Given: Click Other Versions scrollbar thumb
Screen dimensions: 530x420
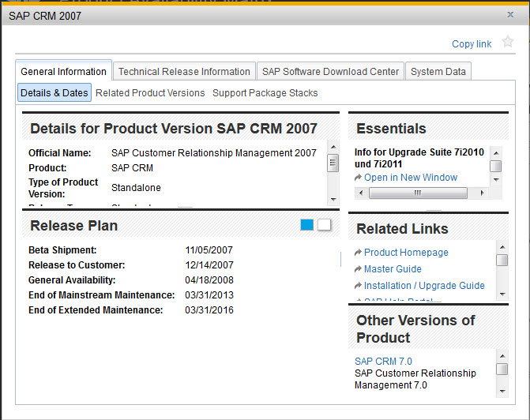Looking at the screenshot, I should point(502,369).
